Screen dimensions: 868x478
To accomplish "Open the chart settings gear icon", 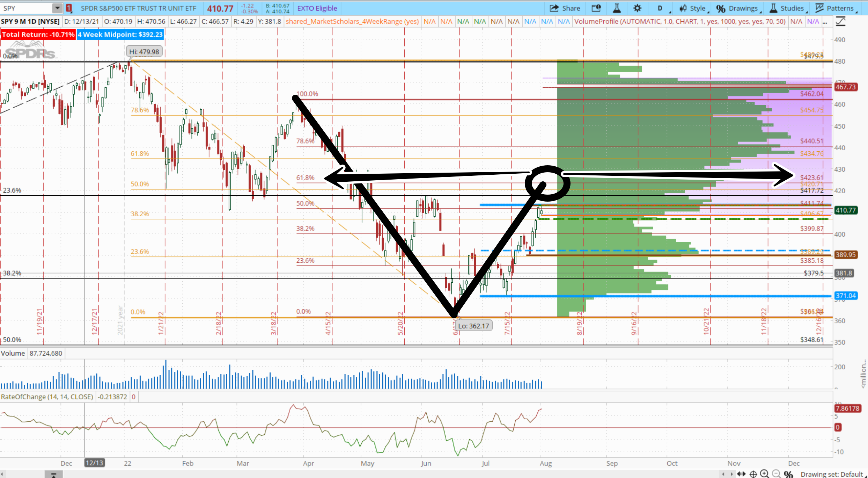I will tap(637, 8).
